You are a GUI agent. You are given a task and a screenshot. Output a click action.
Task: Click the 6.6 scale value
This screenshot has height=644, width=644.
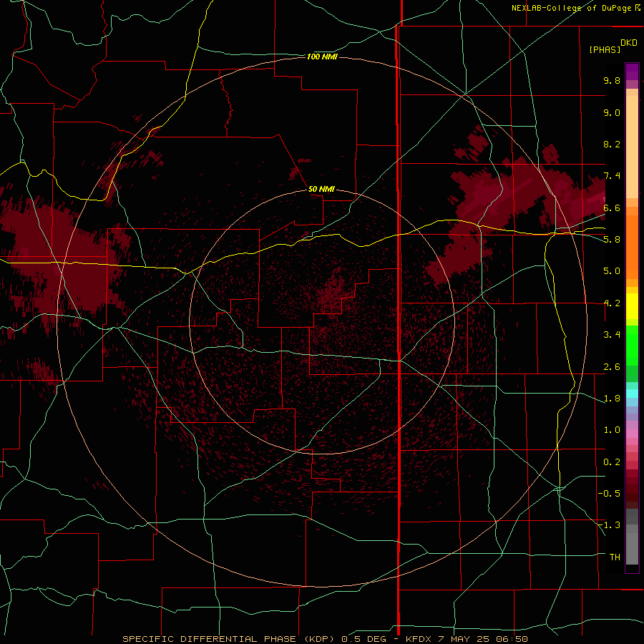[612, 208]
